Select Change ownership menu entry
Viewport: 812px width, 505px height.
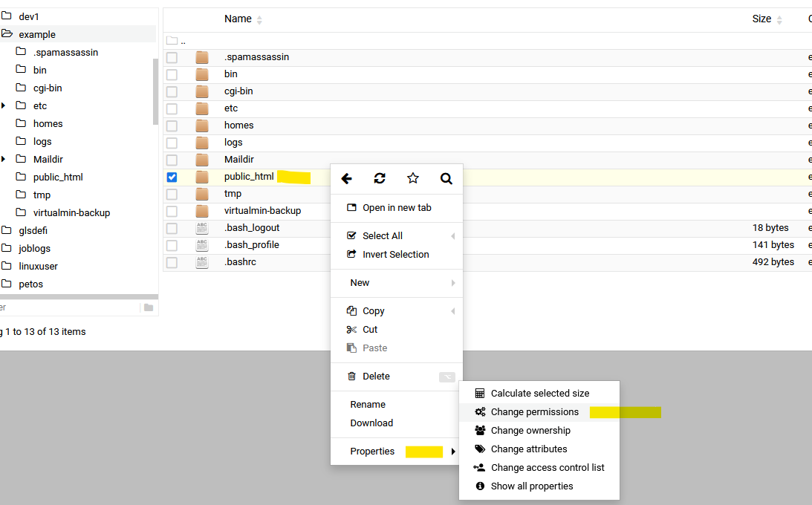coord(530,431)
